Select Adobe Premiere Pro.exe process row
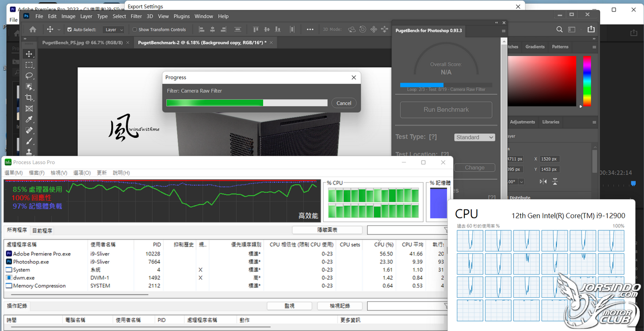 pyautogui.click(x=224, y=254)
